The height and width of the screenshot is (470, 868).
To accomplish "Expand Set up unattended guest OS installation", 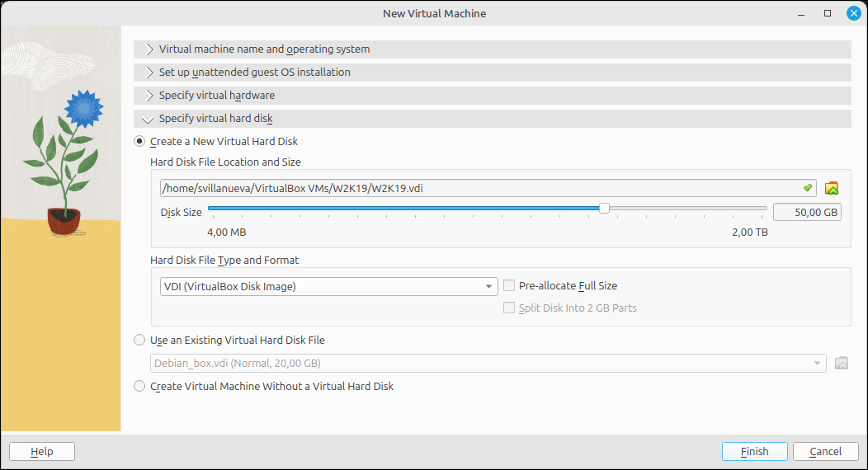I will coord(492,73).
